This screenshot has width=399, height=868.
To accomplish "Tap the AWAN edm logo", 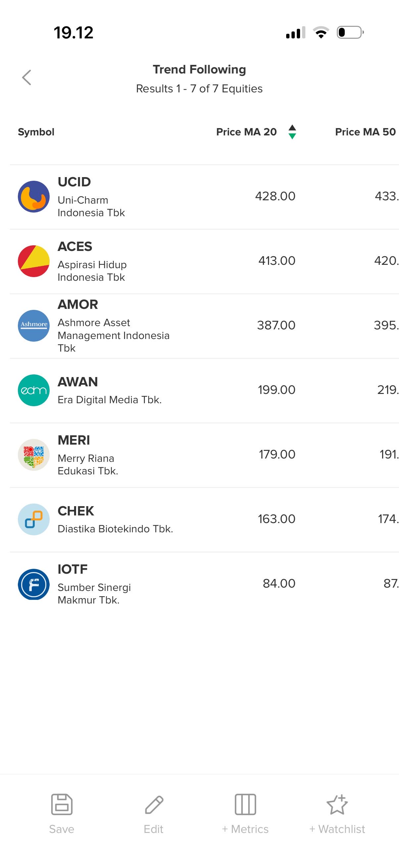I will [x=34, y=390].
